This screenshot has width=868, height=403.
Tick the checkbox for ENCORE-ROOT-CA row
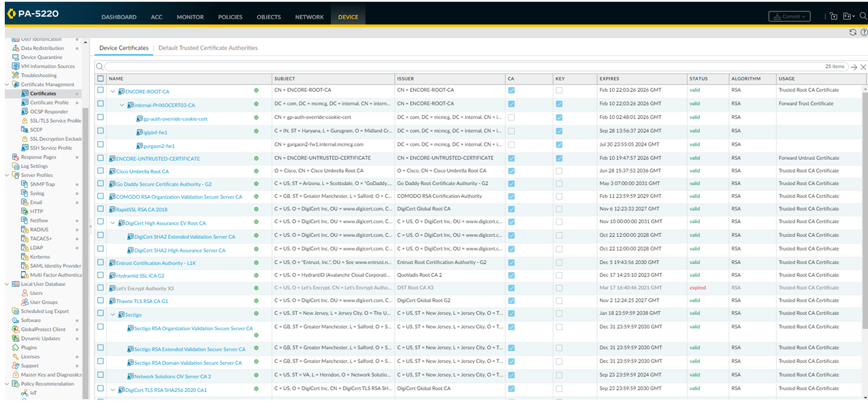101,91
